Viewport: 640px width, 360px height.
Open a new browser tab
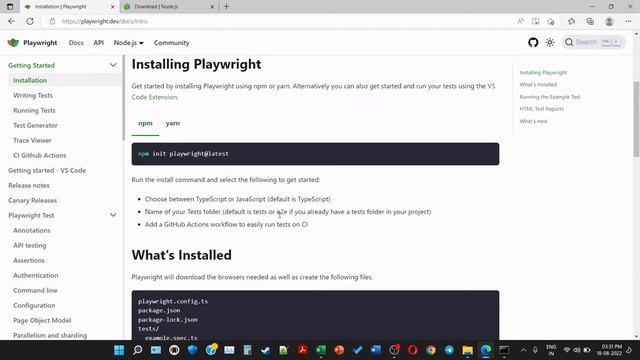227,7
